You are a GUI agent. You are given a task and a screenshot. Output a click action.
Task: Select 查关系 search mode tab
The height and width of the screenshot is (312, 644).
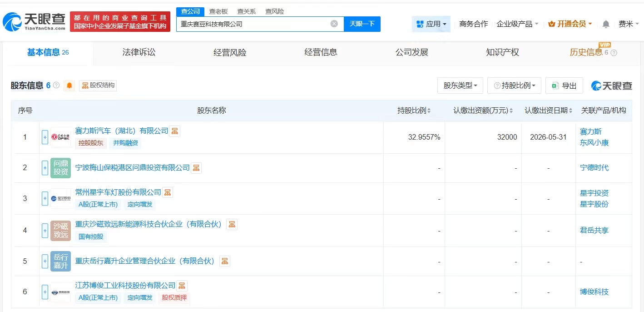[247, 11]
